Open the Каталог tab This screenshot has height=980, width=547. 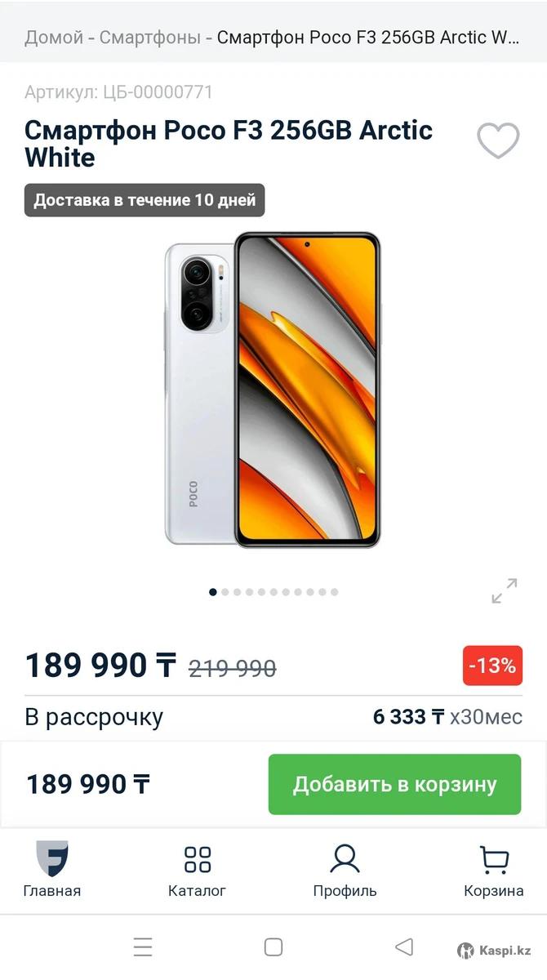point(197,871)
